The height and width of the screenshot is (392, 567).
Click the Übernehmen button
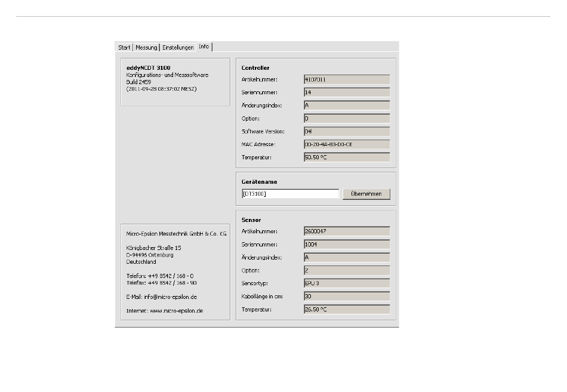[366, 194]
